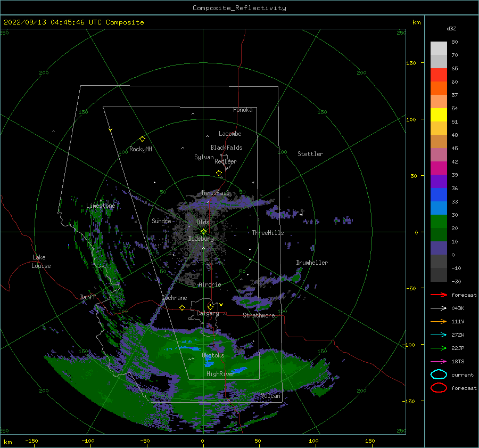Click the Banff label
The height and width of the screenshot is (448, 479).
click(88, 297)
